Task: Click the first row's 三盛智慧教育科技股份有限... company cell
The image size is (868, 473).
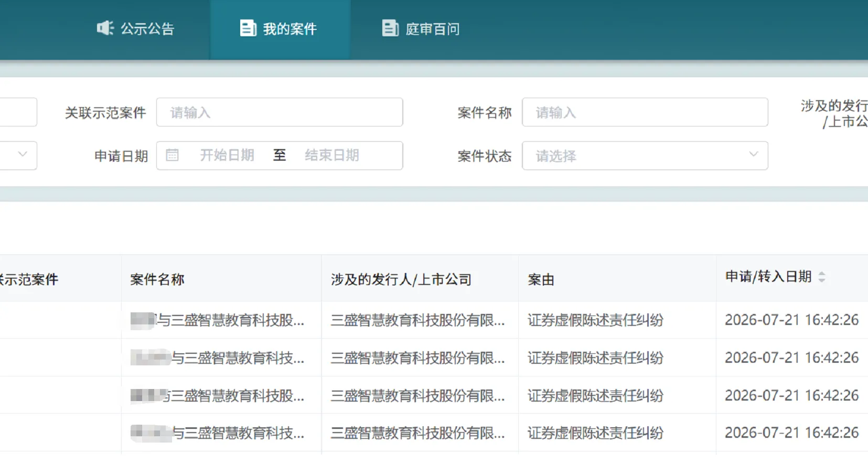Action: (x=417, y=320)
